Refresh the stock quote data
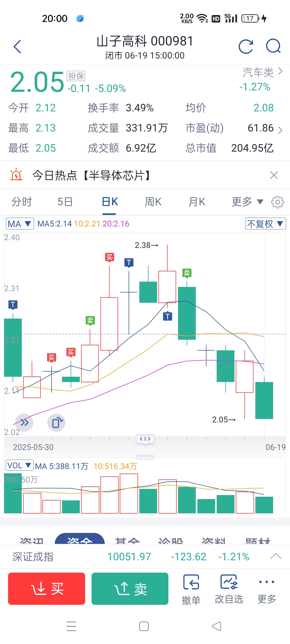Image resolution: width=290 pixels, height=644 pixels. [x=246, y=47]
